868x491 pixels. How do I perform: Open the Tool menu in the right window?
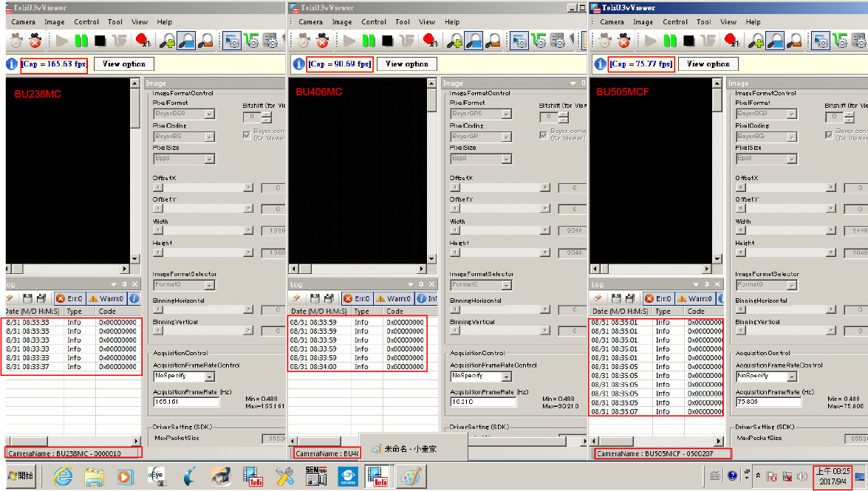point(703,22)
